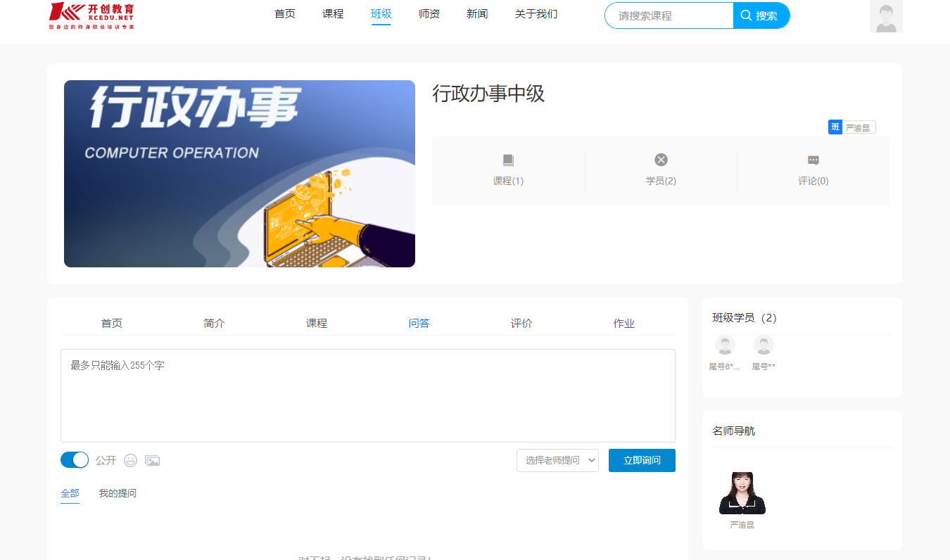950x560 pixels.
Task: Switch to the 作业 tab
Action: coord(624,324)
